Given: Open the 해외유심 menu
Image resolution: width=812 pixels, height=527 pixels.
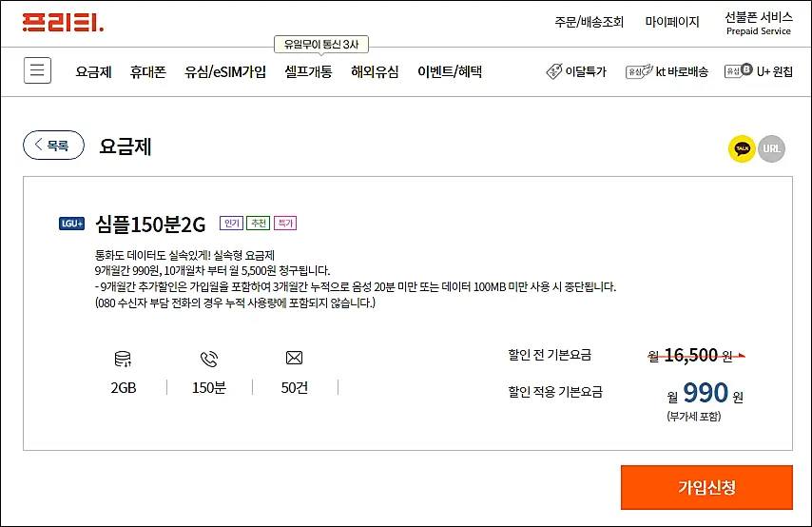Looking at the screenshot, I should click(x=375, y=71).
